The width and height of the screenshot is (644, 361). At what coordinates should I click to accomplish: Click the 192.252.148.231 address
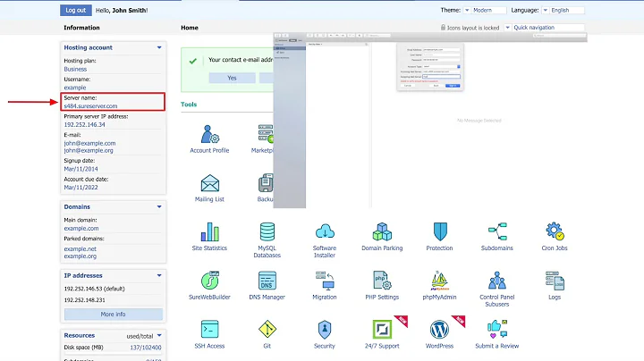click(84, 300)
